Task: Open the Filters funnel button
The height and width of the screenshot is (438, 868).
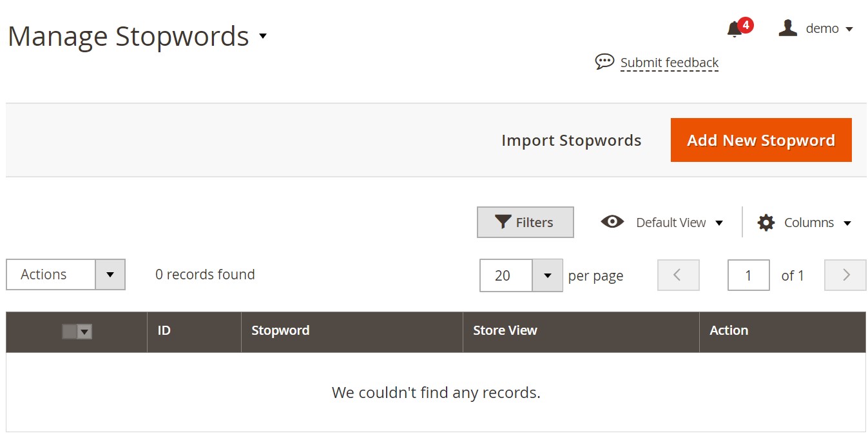Action: (x=525, y=222)
